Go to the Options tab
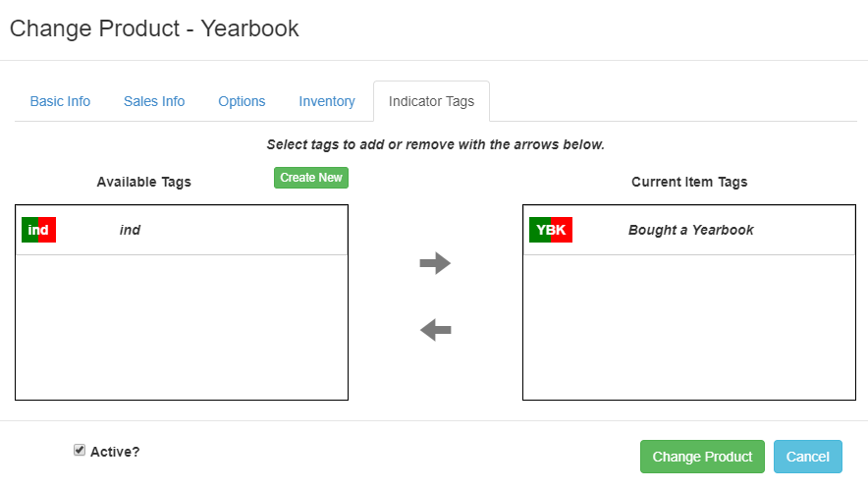 pos(242,101)
